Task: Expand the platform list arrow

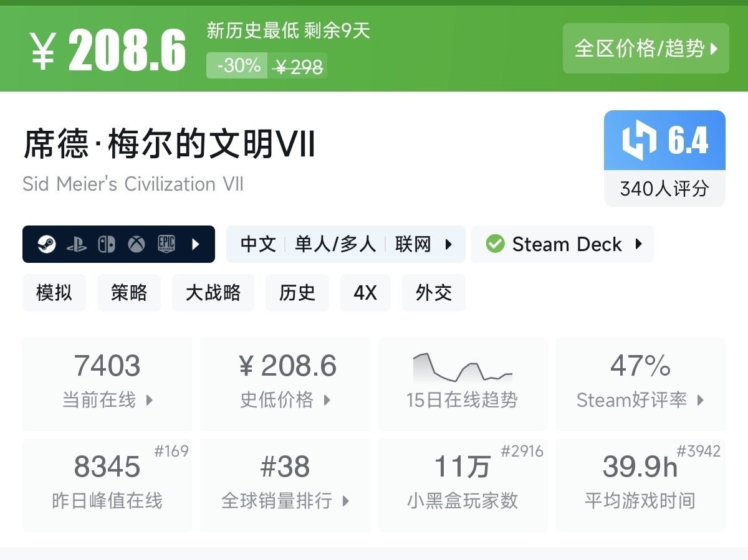Action: (x=196, y=244)
